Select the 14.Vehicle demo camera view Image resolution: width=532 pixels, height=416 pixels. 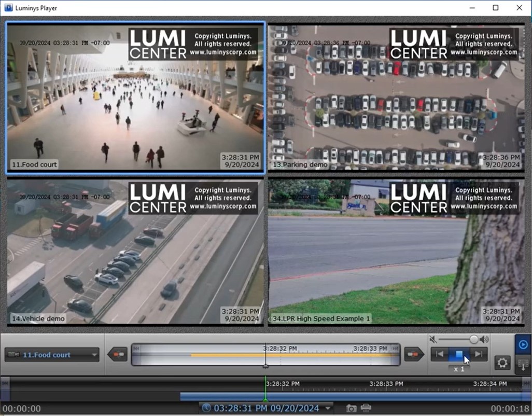click(135, 252)
